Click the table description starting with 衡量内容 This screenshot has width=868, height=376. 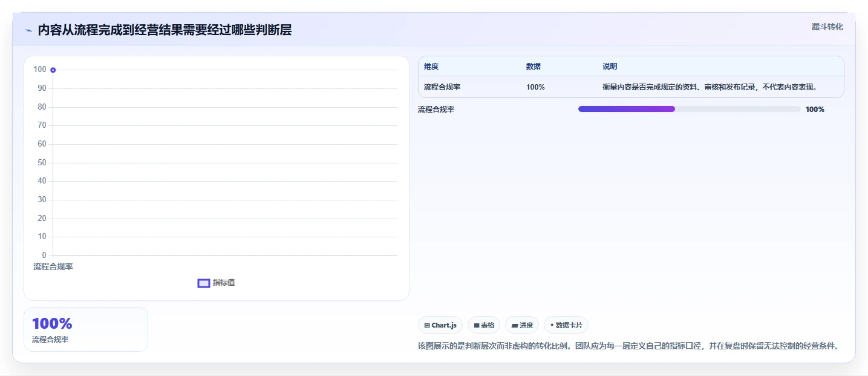tap(710, 87)
